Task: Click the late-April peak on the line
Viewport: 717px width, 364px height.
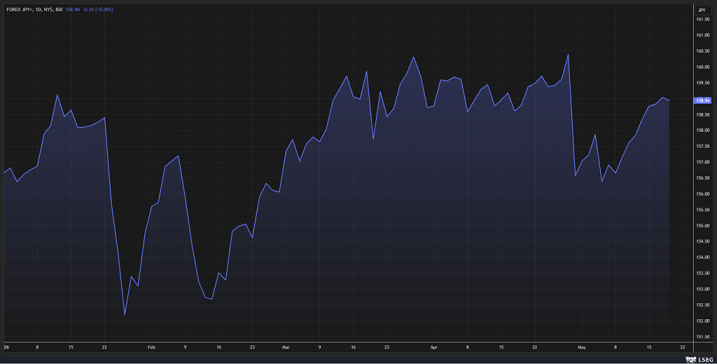Action: [568, 55]
